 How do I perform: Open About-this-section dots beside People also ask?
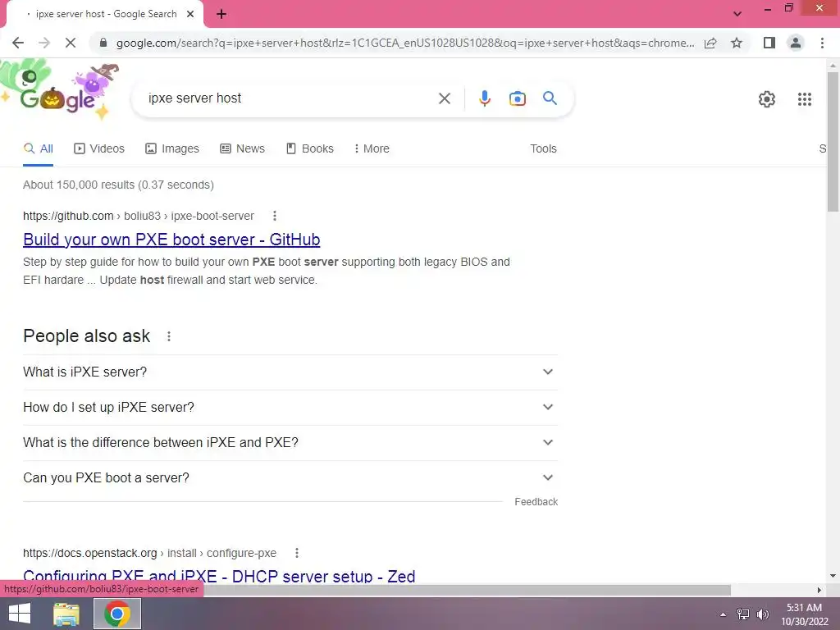(169, 336)
